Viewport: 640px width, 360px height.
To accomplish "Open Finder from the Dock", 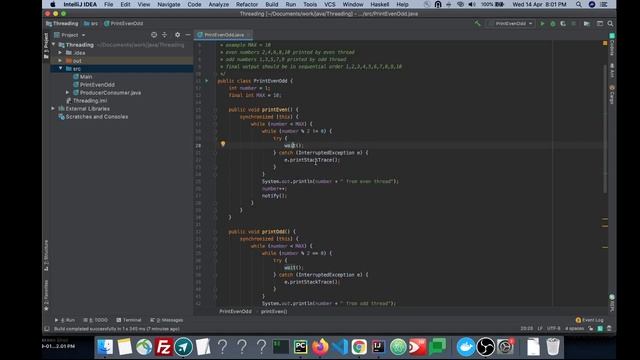I will pos(105,347).
